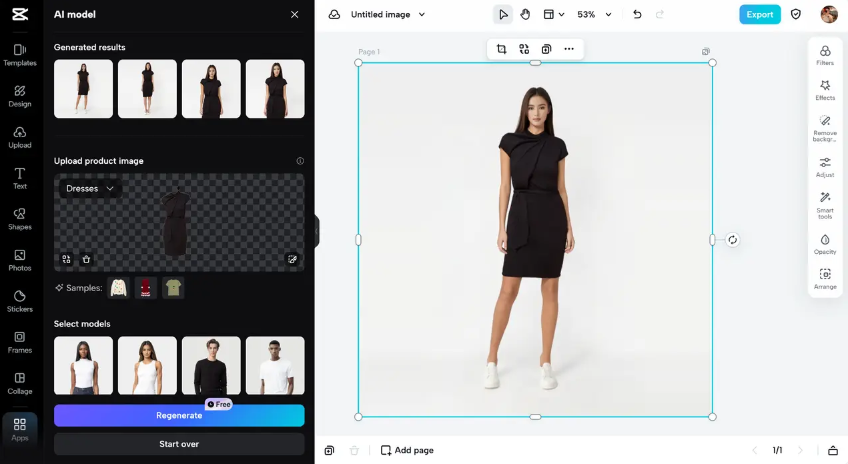Duplicate the selected image

[x=546, y=49]
